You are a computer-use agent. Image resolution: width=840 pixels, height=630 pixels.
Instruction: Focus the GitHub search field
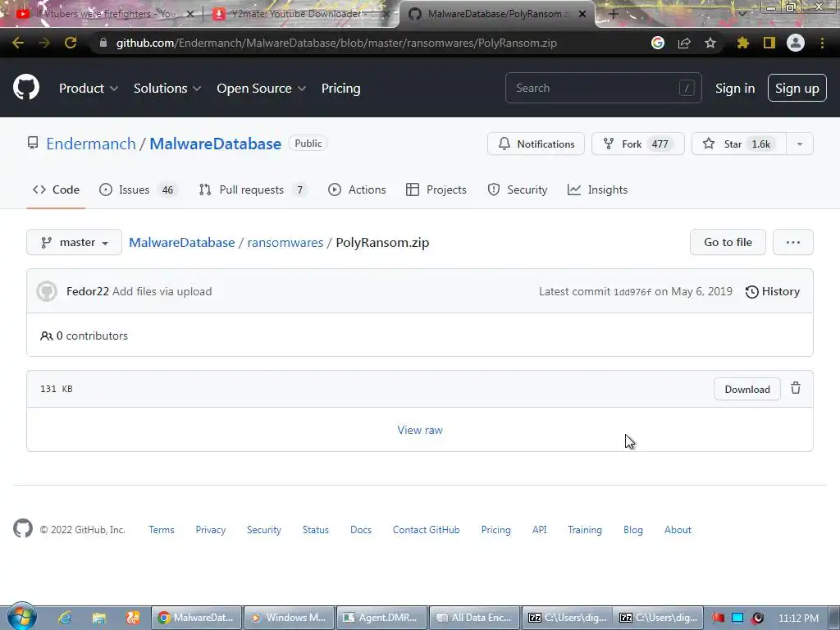click(603, 88)
